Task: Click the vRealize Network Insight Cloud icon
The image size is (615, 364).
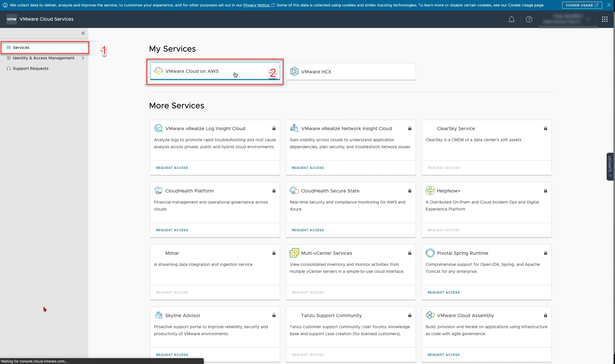Action: pos(294,128)
